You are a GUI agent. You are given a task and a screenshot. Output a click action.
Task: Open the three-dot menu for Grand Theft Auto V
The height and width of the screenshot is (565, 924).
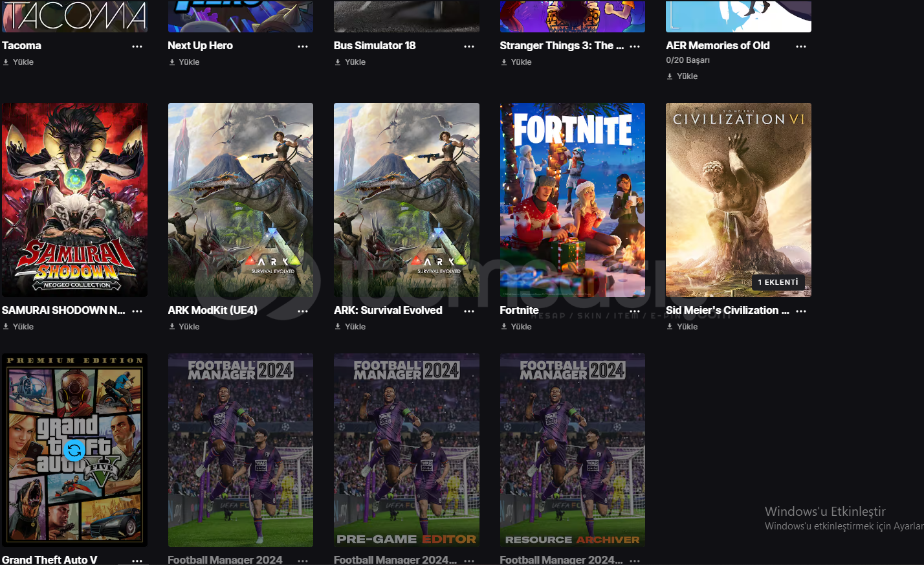pos(137,560)
